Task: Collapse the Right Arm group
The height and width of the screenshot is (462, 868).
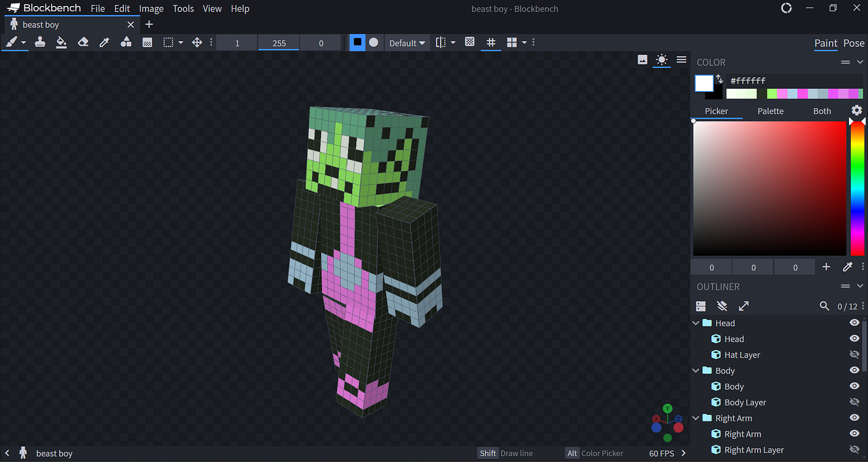Action: (696, 418)
